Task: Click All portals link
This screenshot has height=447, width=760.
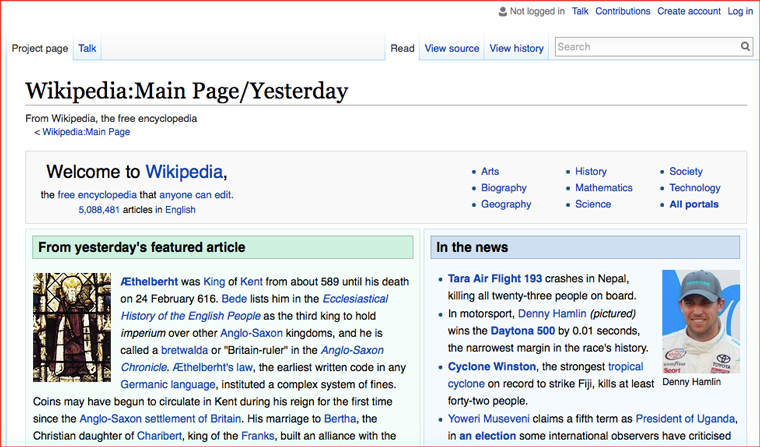Action: (x=694, y=204)
